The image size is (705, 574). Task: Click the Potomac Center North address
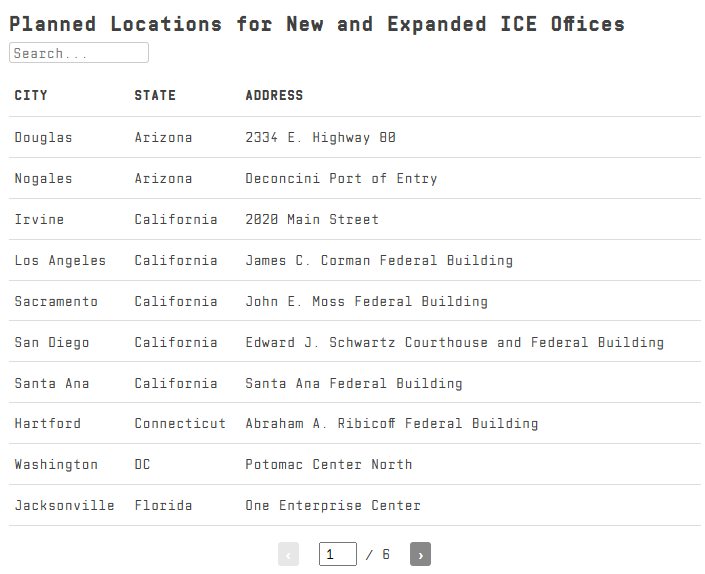coord(329,465)
